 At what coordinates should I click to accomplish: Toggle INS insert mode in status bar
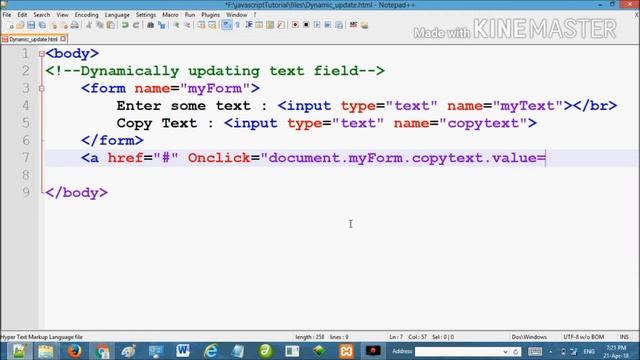[x=624, y=337]
